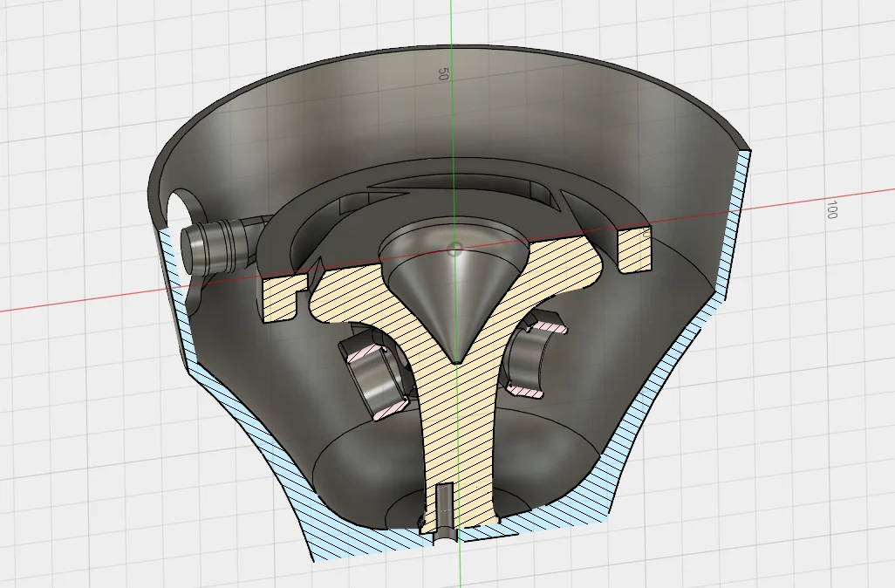Select the "50" grid label
This screenshot has height=588, width=895.
[x=442, y=73]
